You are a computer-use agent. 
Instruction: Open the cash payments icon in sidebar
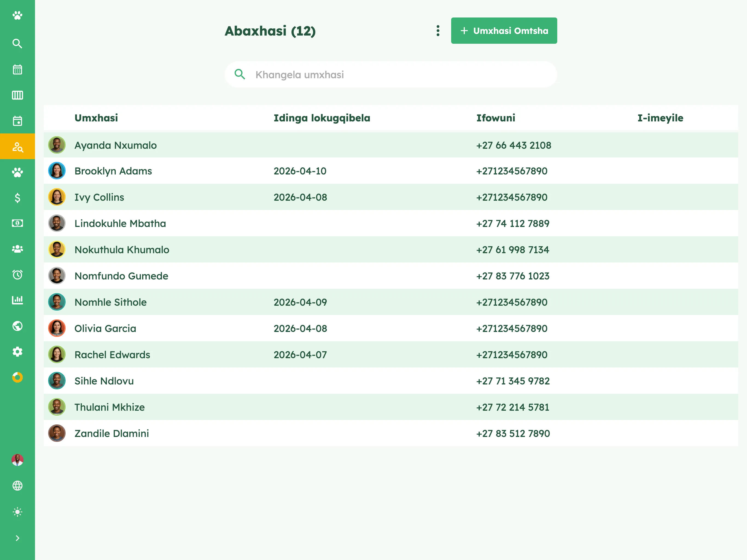[17, 223]
